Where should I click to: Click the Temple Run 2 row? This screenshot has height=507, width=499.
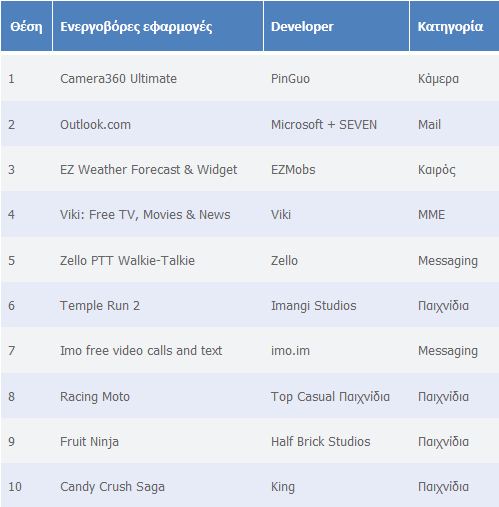click(x=250, y=306)
